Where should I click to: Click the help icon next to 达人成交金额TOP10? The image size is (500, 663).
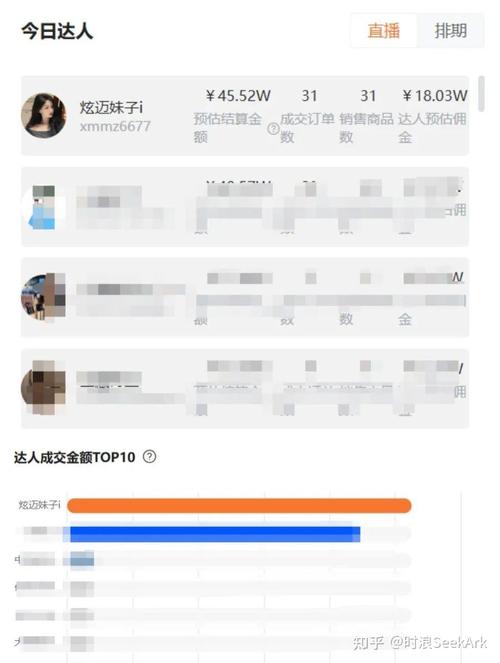(149, 457)
